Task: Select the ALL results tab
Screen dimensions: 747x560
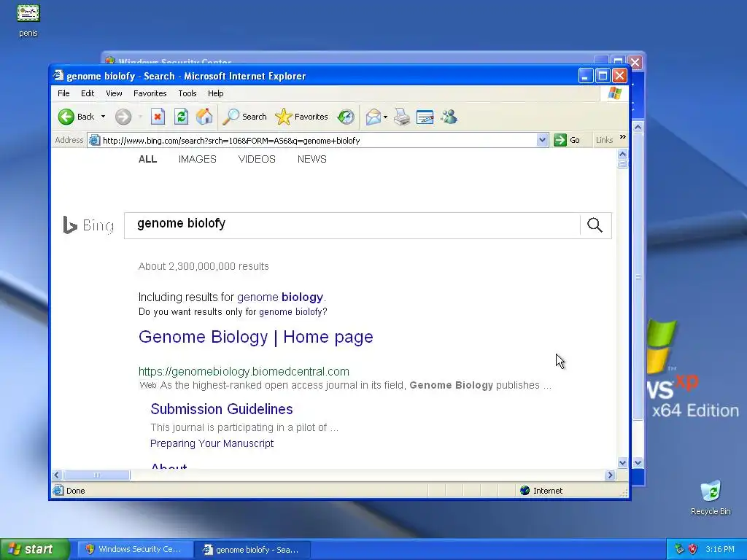Action: [x=147, y=159]
